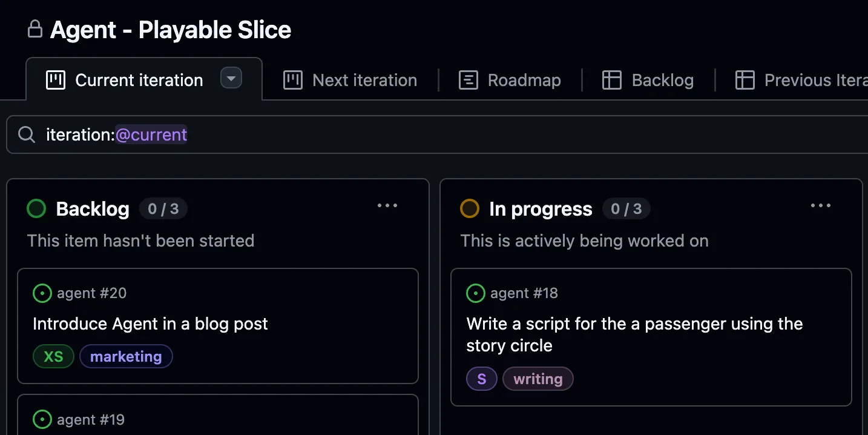Click the green Backlog status circle

click(36, 208)
